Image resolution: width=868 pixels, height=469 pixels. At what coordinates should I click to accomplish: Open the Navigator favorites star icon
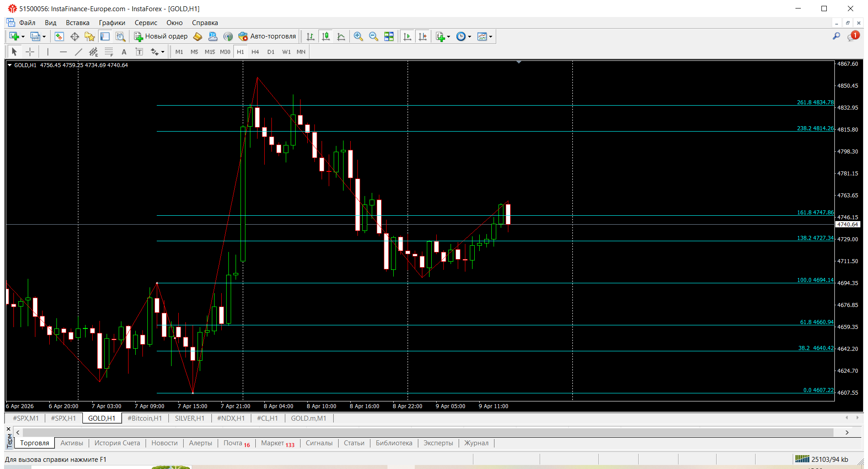(90, 37)
